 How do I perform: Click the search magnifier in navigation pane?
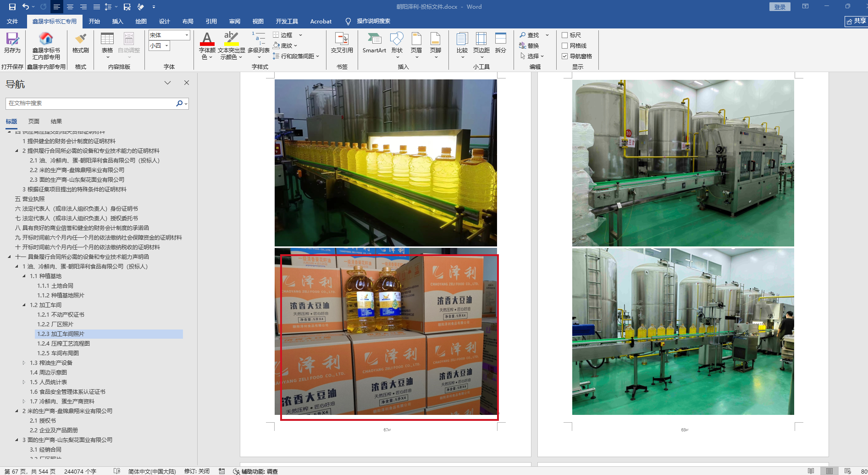179,104
